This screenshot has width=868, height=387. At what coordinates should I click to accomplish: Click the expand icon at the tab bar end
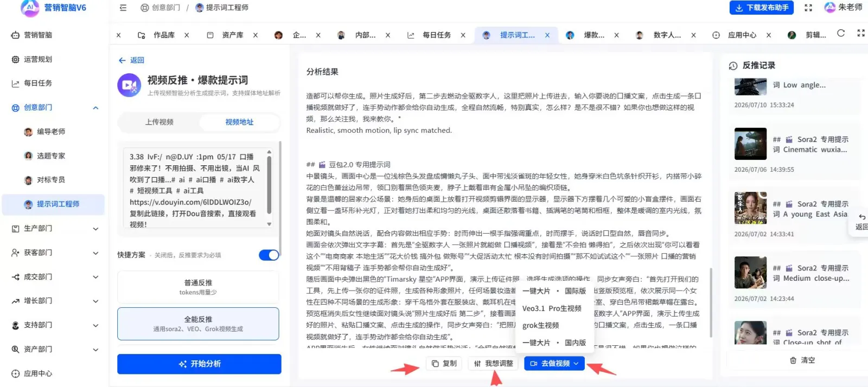[x=861, y=33]
